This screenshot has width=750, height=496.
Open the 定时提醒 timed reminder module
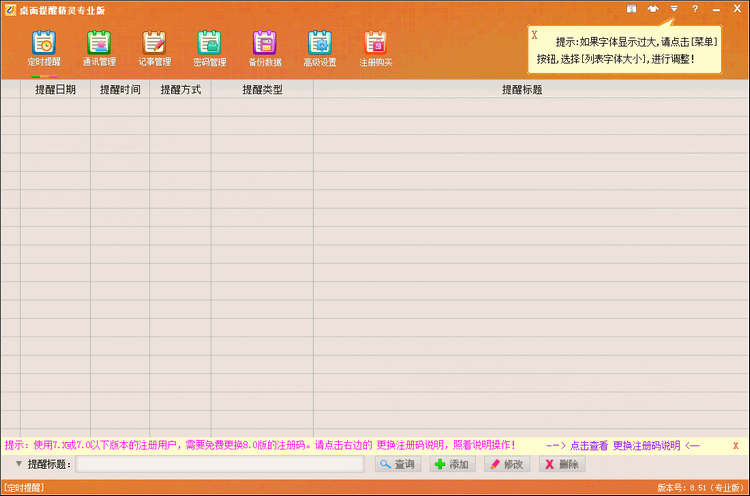click(44, 49)
